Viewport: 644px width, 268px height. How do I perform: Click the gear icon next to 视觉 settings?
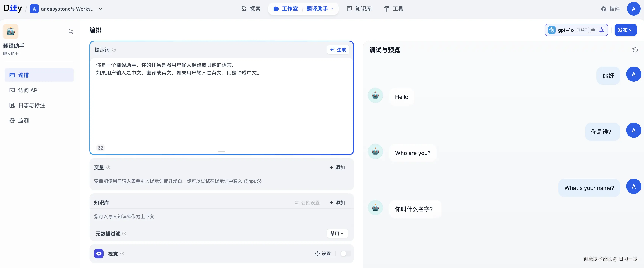click(x=317, y=253)
